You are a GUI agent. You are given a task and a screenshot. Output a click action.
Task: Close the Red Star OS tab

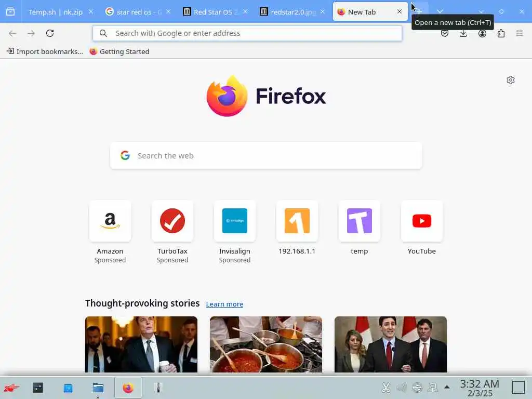click(245, 11)
